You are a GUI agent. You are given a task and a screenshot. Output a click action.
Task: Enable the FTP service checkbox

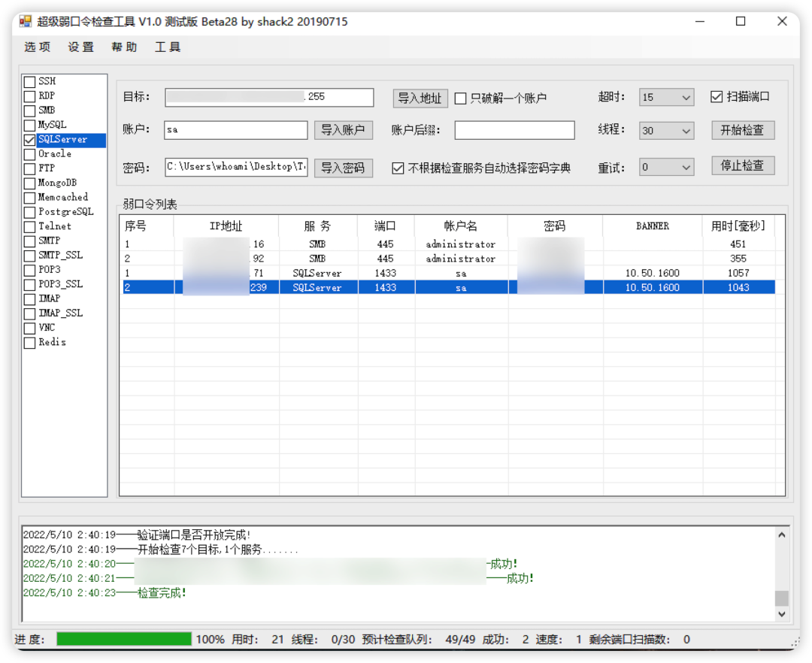click(x=29, y=168)
